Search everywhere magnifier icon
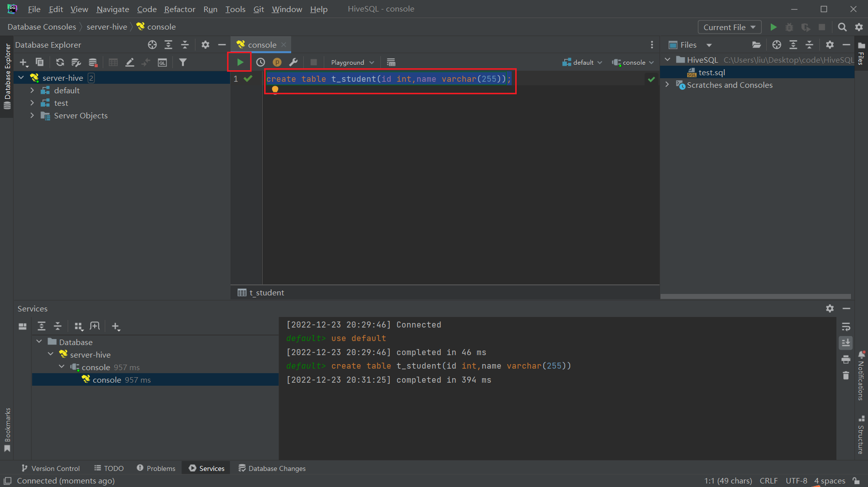This screenshot has height=487, width=868. [x=842, y=27]
